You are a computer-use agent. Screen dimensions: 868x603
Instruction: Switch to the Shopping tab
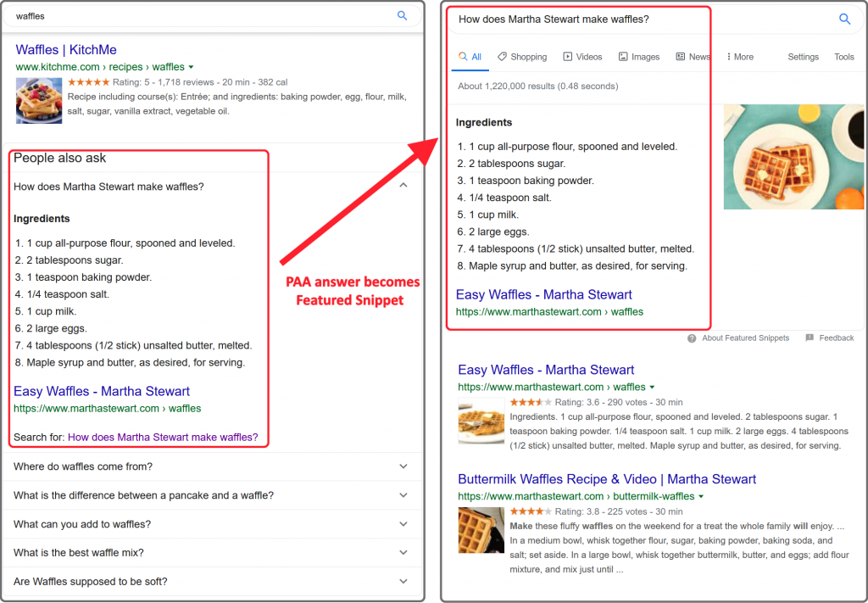tap(522, 57)
